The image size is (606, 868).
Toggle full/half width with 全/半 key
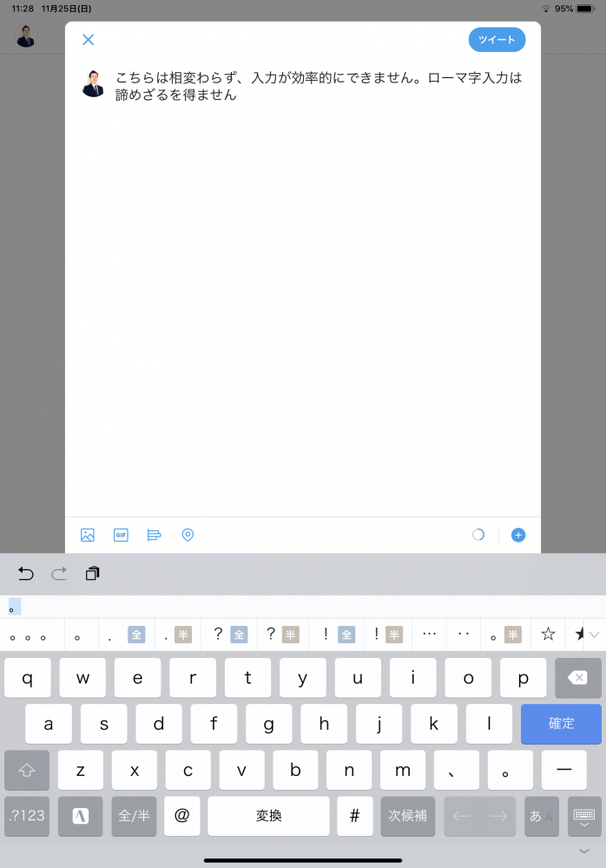tap(134, 816)
